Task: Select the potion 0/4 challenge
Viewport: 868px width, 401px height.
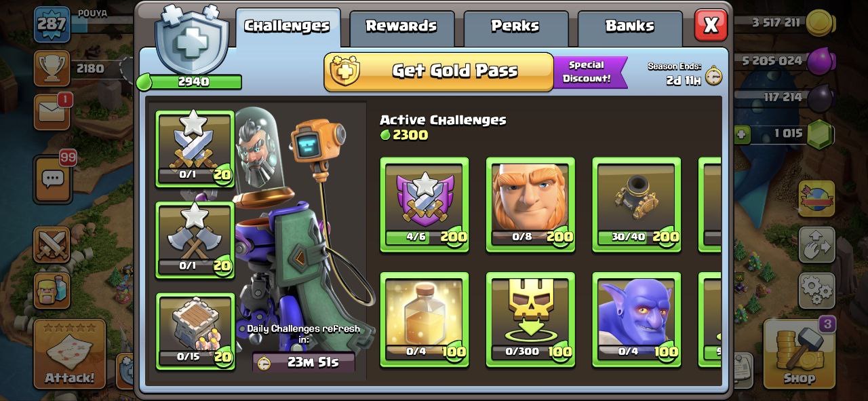Action: [x=424, y=320]
